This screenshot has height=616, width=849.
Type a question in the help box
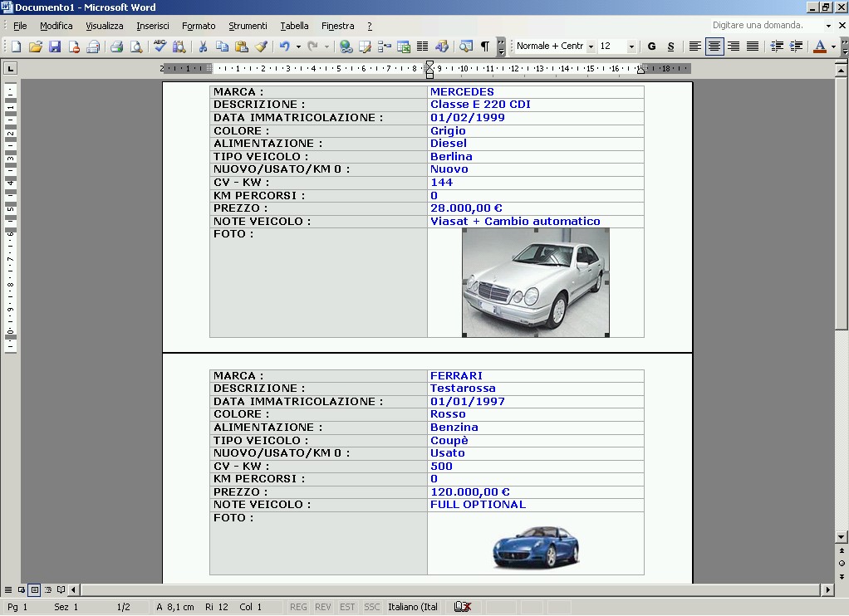pyautogui.click(x=766, y=26)
